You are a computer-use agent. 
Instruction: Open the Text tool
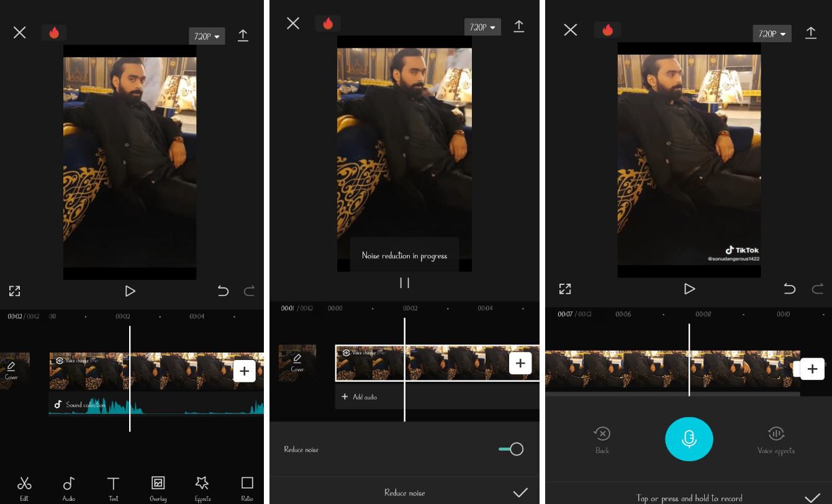pyautogui.click(x=114, y=487)
